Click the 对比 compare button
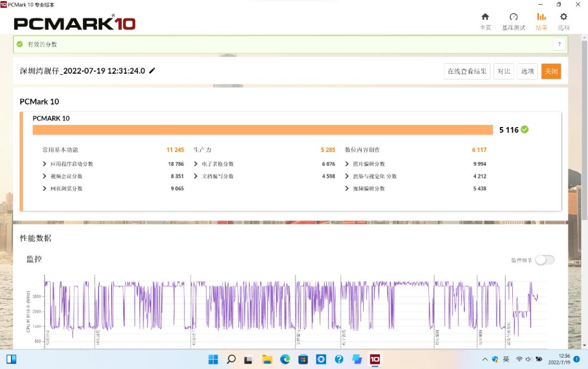This screenshot has height=369, width=588. [504, 71]
